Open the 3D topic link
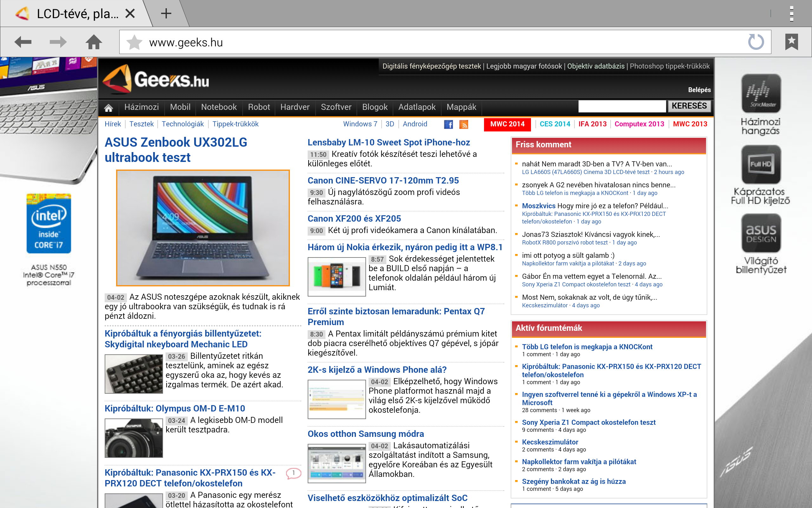 click(390, 124)
